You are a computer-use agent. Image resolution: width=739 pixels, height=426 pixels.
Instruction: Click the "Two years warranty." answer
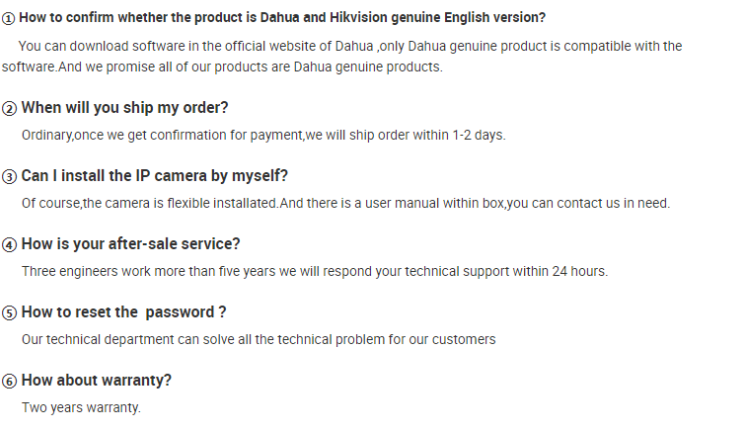81,408
